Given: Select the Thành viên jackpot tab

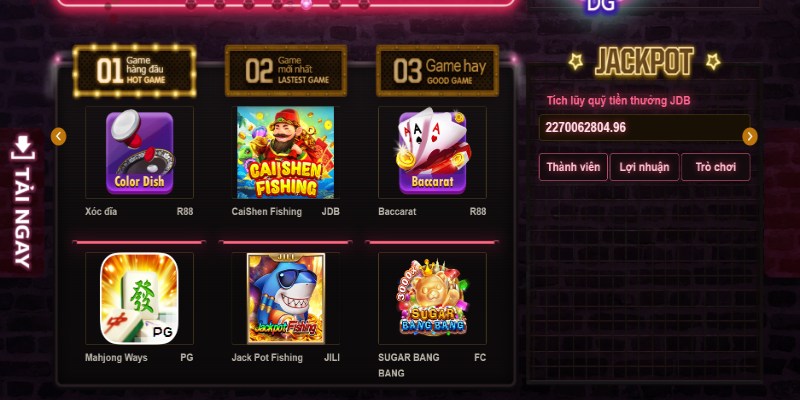Looking at the screenshot, I should (x=573, y=167).
